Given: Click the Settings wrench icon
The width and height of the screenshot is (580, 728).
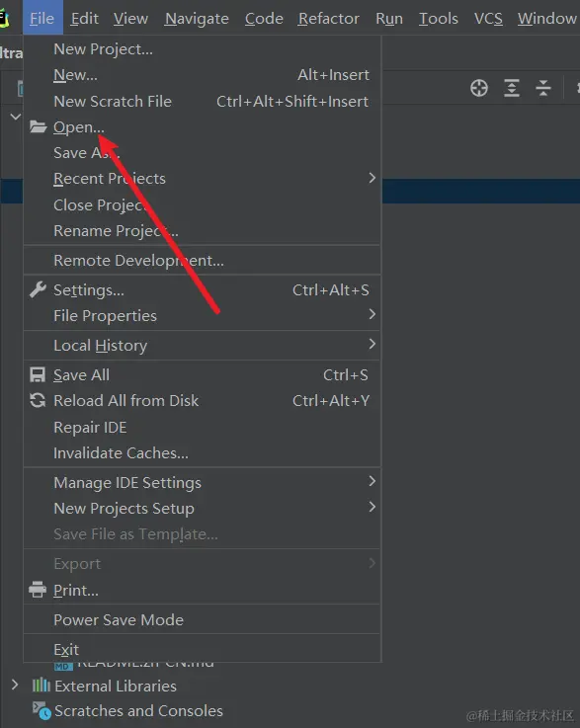Looking at the screenshot, I should coord(39,289).
